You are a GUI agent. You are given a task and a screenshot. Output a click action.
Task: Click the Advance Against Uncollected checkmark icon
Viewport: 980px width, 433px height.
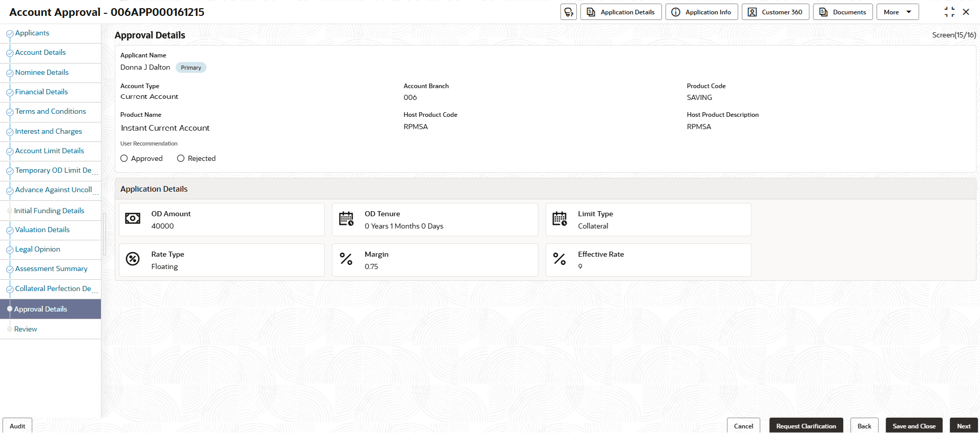pyautogui.click(x=10, y=191)
